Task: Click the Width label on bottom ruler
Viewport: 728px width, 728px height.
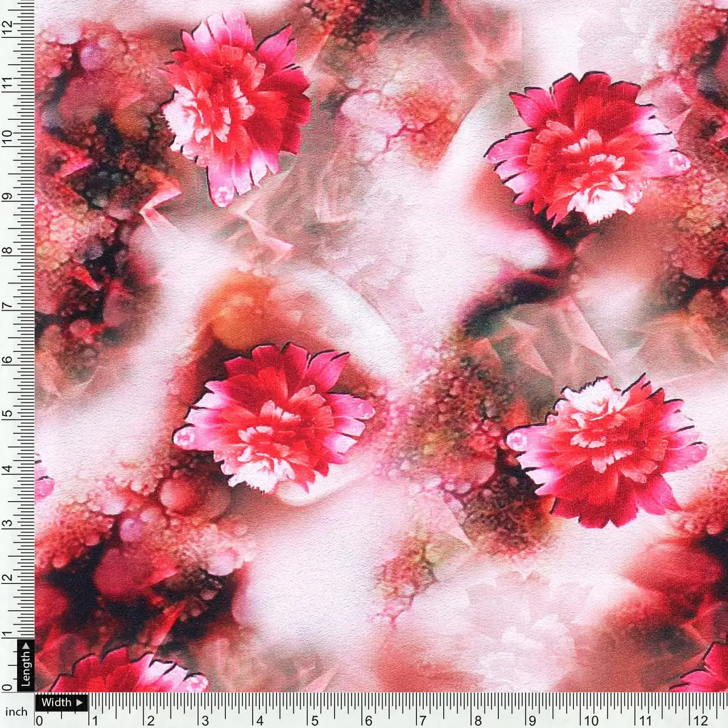Action: pyautogui.click(x=61, y=702)
